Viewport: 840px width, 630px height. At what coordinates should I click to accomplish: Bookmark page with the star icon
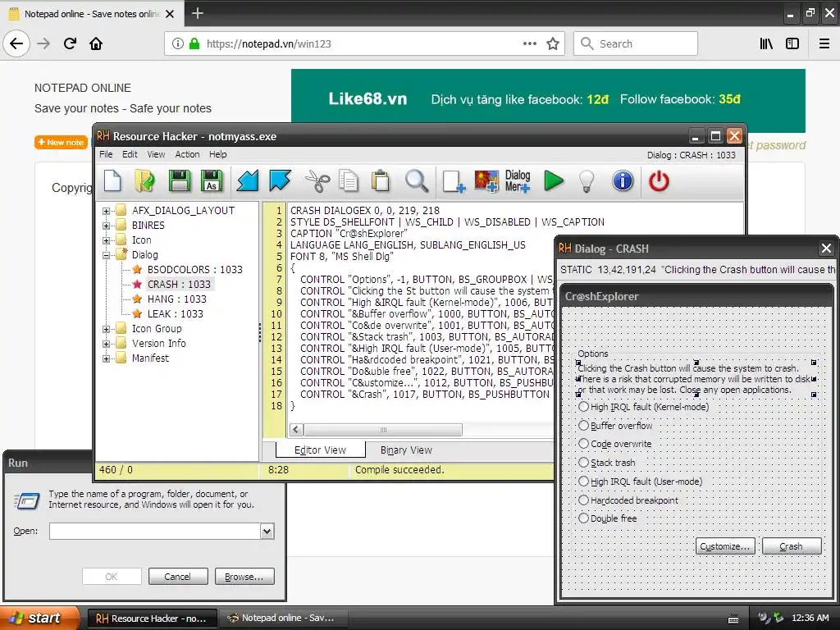coord(553,43)
